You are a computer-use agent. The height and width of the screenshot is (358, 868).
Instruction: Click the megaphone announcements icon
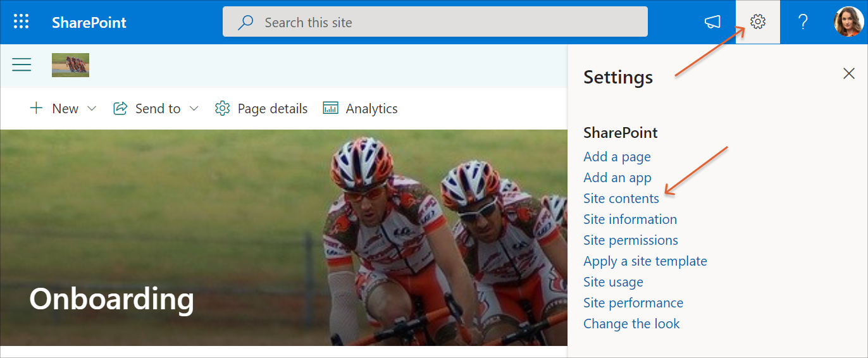tap(712, 22)
